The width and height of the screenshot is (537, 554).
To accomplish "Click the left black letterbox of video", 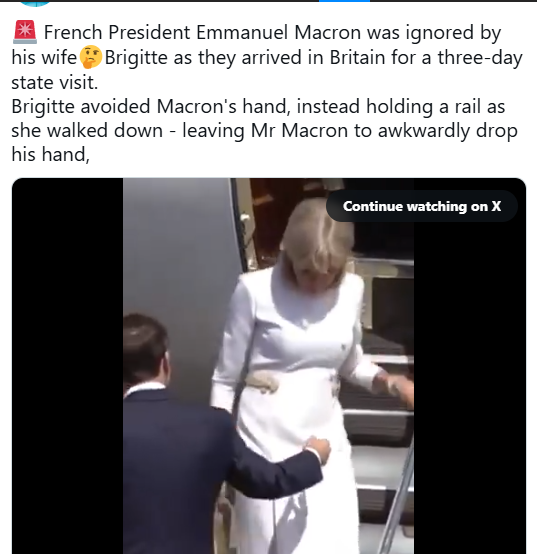I will click(67, 366).
